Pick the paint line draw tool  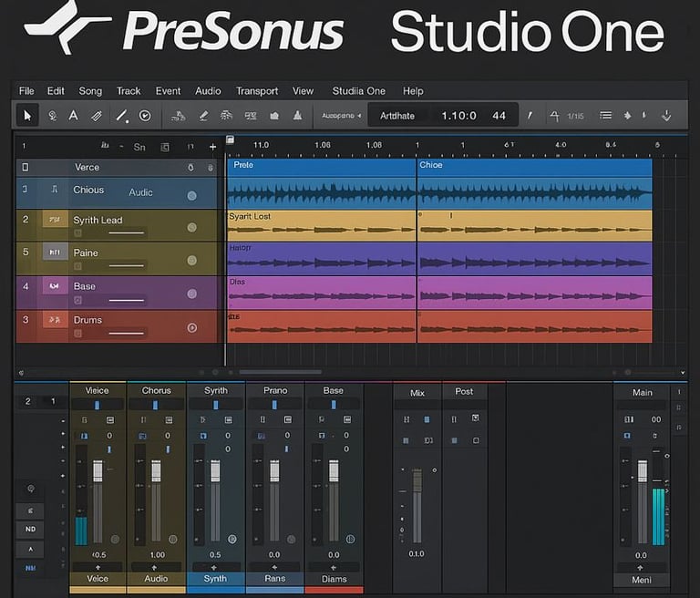pyautogui.click(x=122, y=116)
